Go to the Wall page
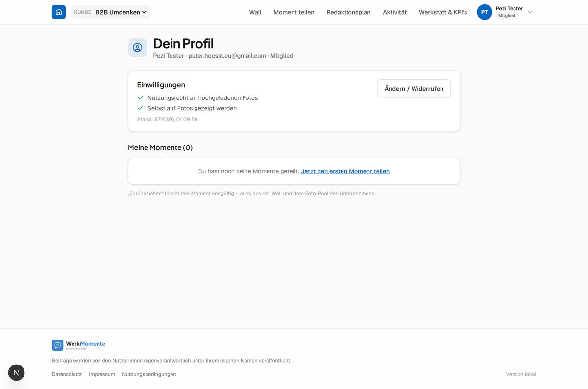The image size is (588, 389). (255, 12)
